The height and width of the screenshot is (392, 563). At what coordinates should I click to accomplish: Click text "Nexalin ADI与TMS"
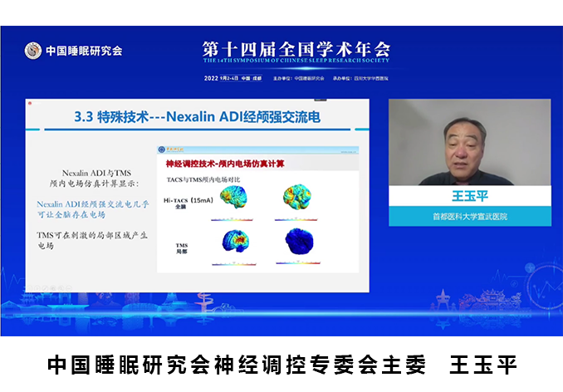coord(96,173)
